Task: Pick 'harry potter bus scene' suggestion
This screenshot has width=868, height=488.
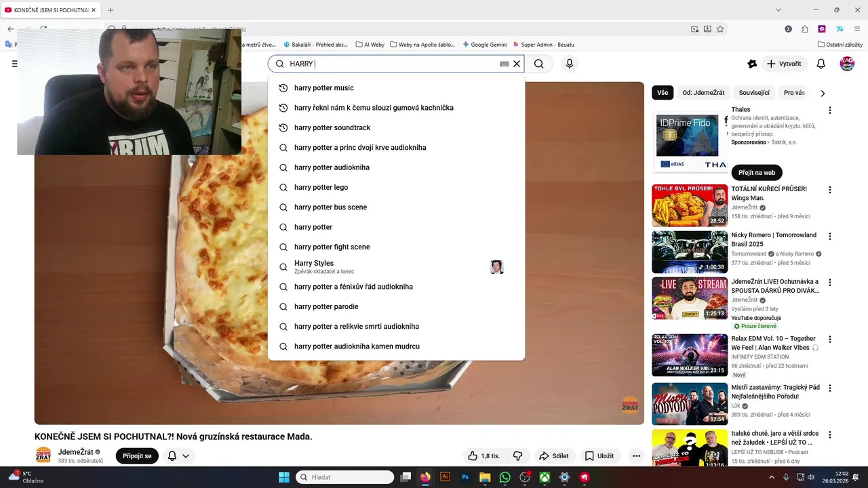Action: [x=396, y=207]
